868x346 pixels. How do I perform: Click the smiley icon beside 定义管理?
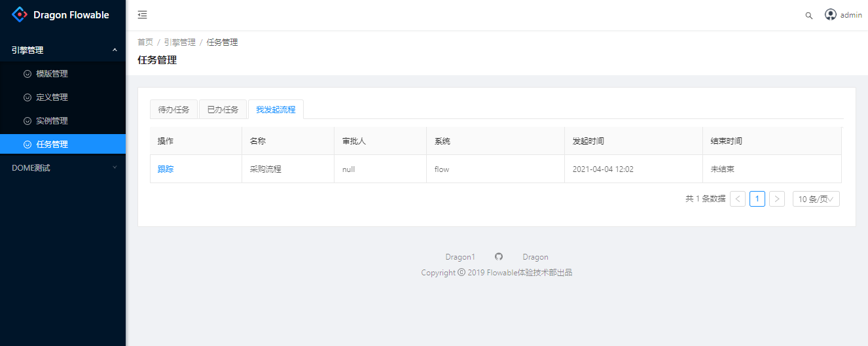tap(27, 97)
